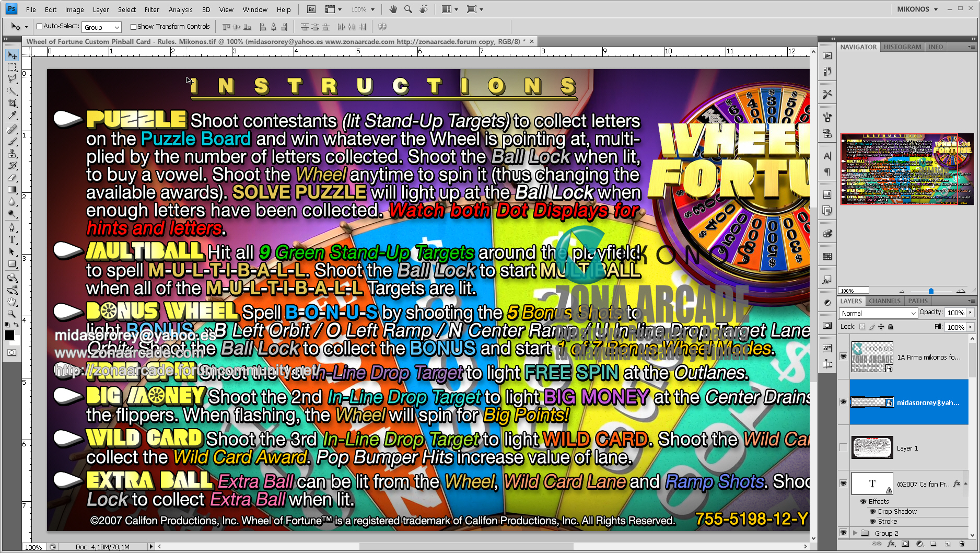Open the Brushes panel icon

[x=827, y=116]
